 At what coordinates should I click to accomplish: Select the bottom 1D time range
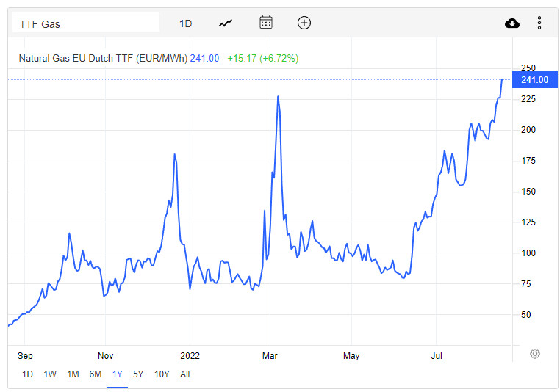click(x=27, y=374)
